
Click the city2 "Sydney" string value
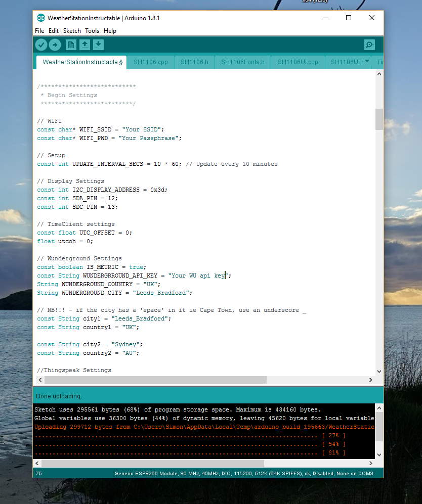pyautogui.click(x=126, y=344)
